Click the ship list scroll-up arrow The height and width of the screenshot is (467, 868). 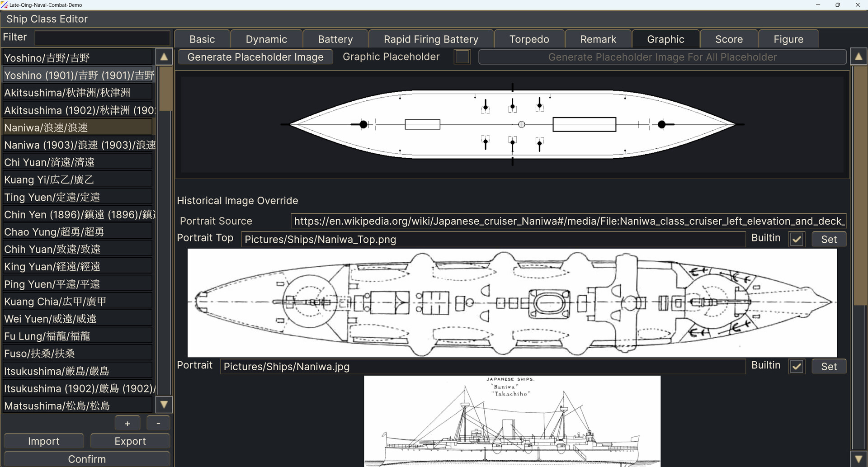coord(164,57)
